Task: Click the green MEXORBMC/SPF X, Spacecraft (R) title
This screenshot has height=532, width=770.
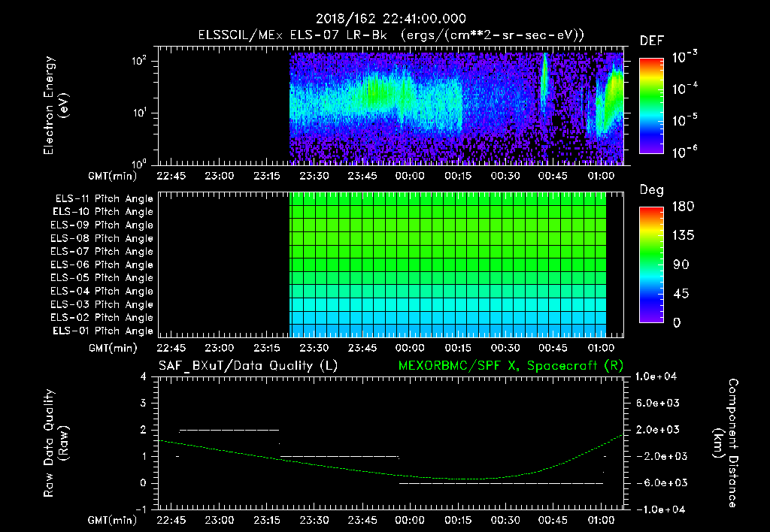Action: click(x=511, y=366)
